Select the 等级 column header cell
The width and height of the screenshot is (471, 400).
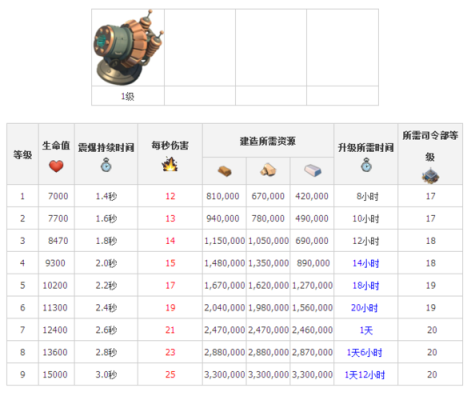point(22,154)
